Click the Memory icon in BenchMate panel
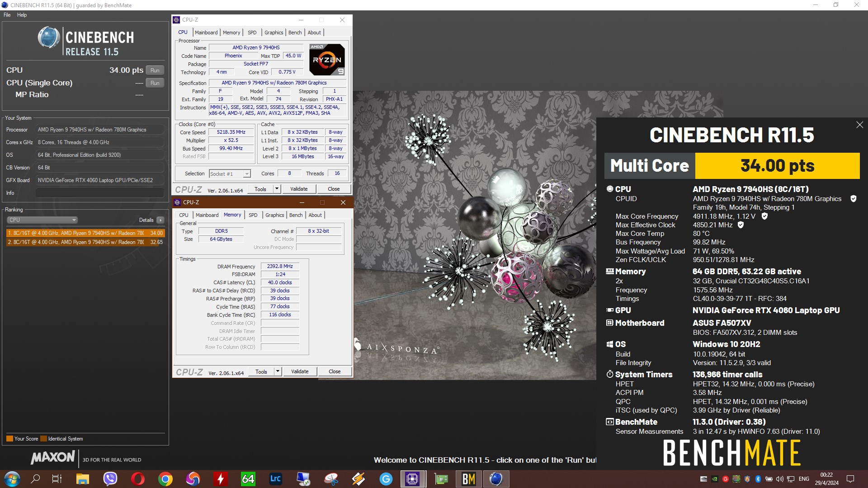 tap(610, 272)
